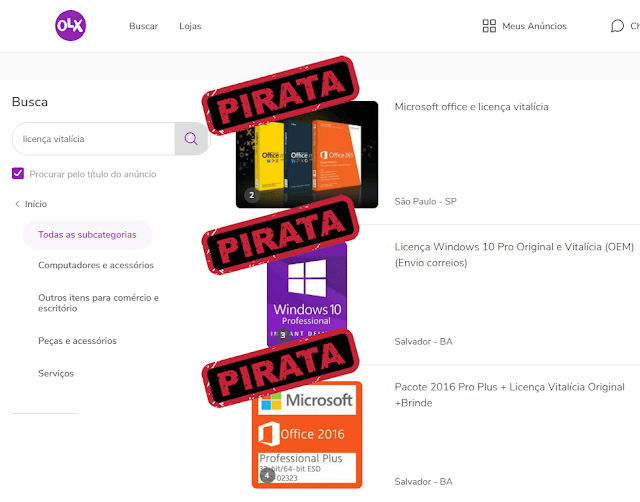Screen dimensions: 640x502
Task: Click photo count badge 2 on Office image
Action: coord(251,195)
